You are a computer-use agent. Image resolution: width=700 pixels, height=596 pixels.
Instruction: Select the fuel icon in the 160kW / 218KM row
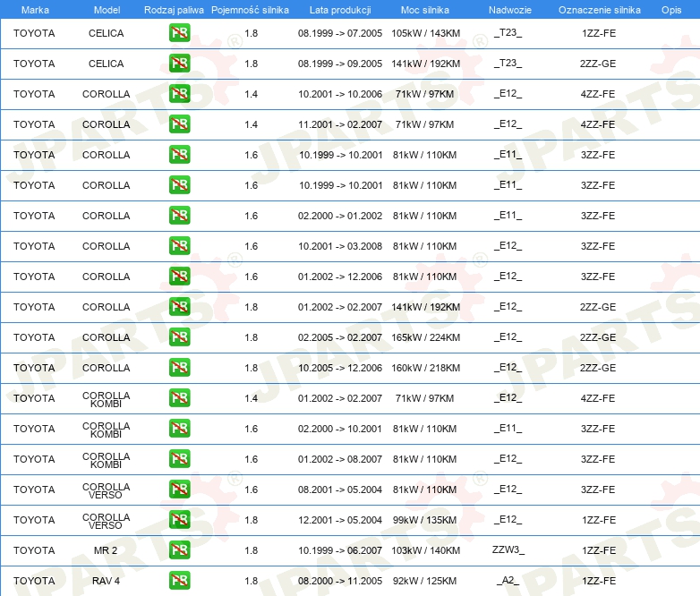[179, 368]
